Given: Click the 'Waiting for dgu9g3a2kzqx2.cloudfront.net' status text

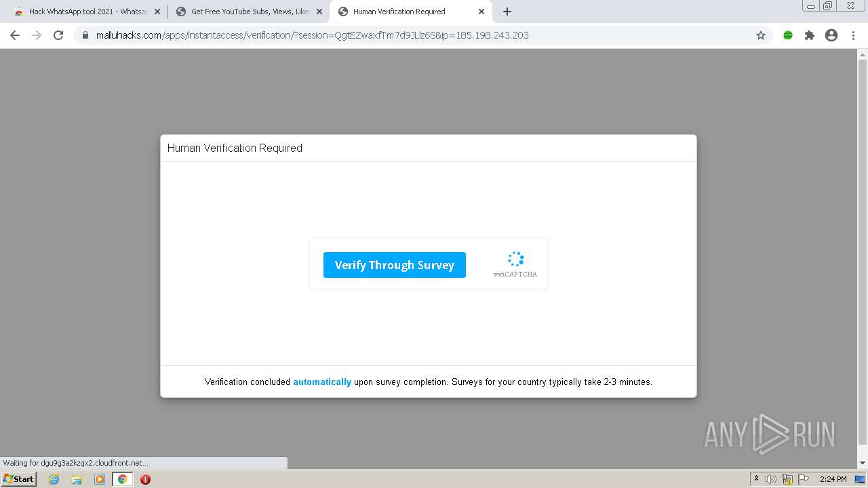Looking at the screenshot, I should click(76, 463).
